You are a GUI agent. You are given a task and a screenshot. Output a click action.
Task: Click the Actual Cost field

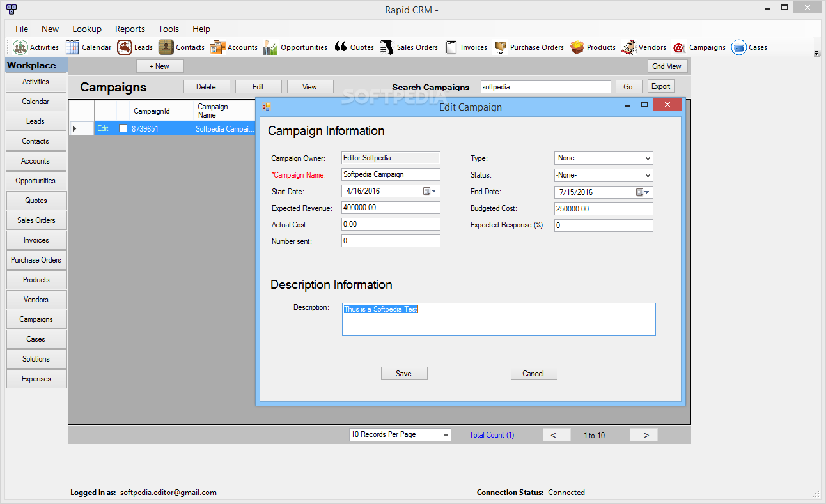391,224
